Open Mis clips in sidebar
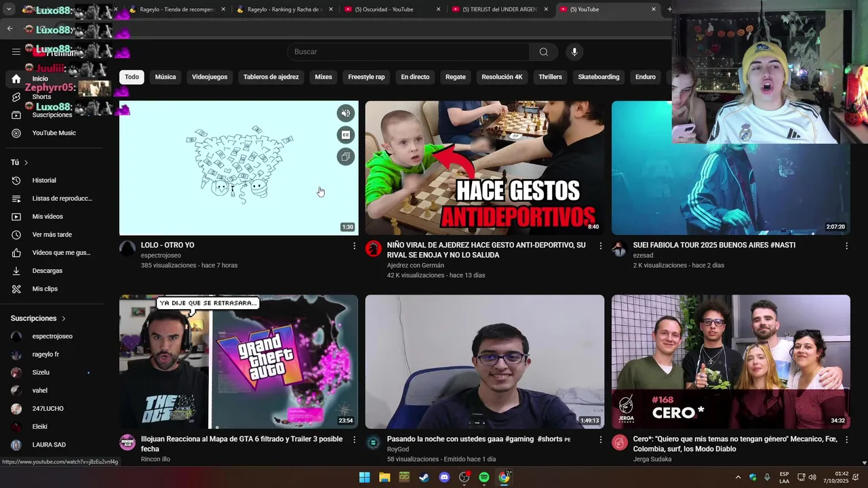 pos(54,289)
